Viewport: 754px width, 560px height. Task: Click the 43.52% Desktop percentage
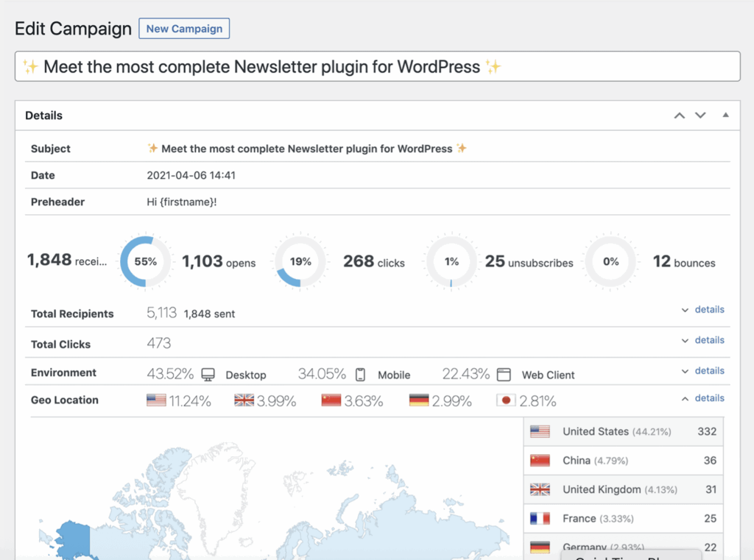[x=170, y=374]
